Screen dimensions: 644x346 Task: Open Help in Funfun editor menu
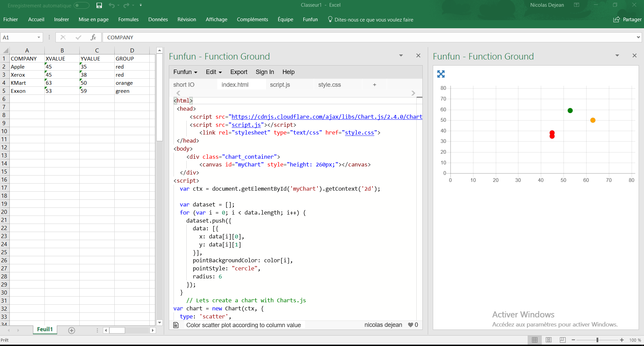coord(289,72)
